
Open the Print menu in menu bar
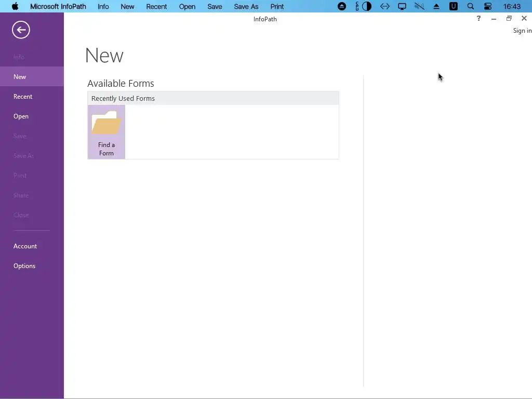pos(277,6)
